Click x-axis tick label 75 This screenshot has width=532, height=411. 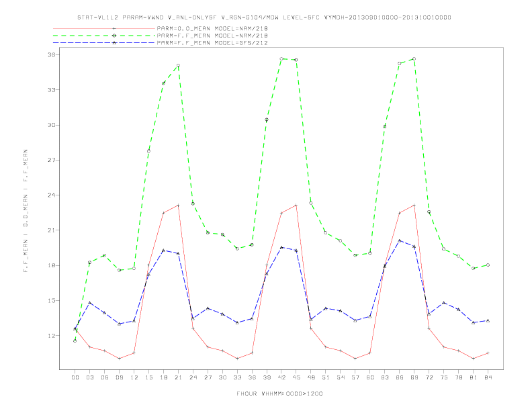pos(444,377)
